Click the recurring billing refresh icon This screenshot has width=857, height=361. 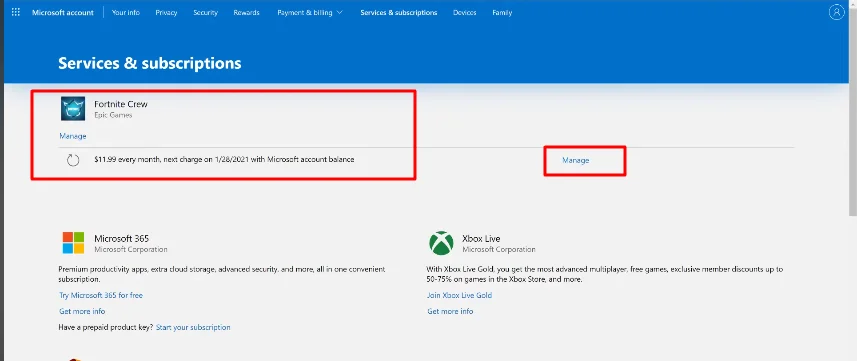(73, 160)
